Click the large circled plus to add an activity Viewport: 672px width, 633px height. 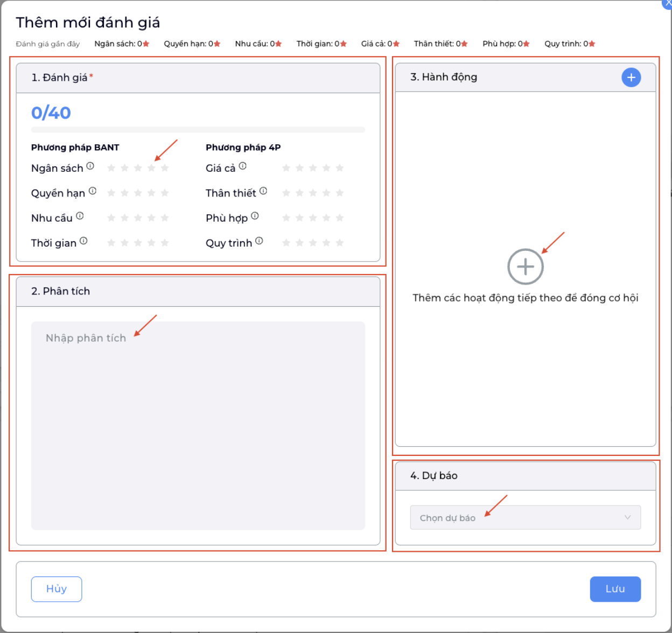tap(526, 266)
